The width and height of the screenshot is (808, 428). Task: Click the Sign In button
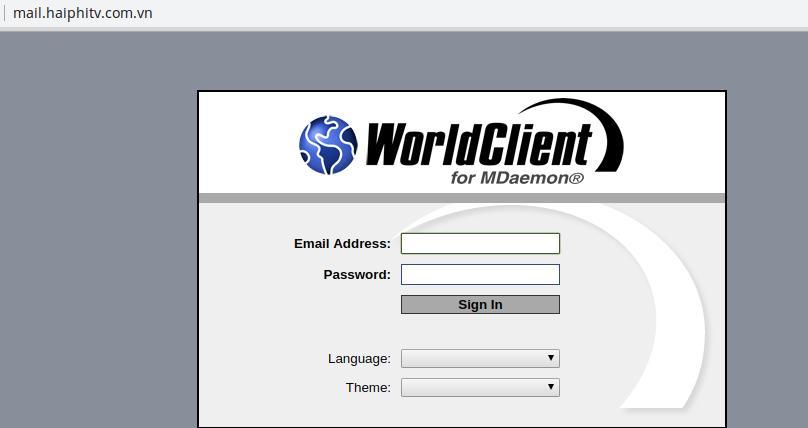click(480, 304)
